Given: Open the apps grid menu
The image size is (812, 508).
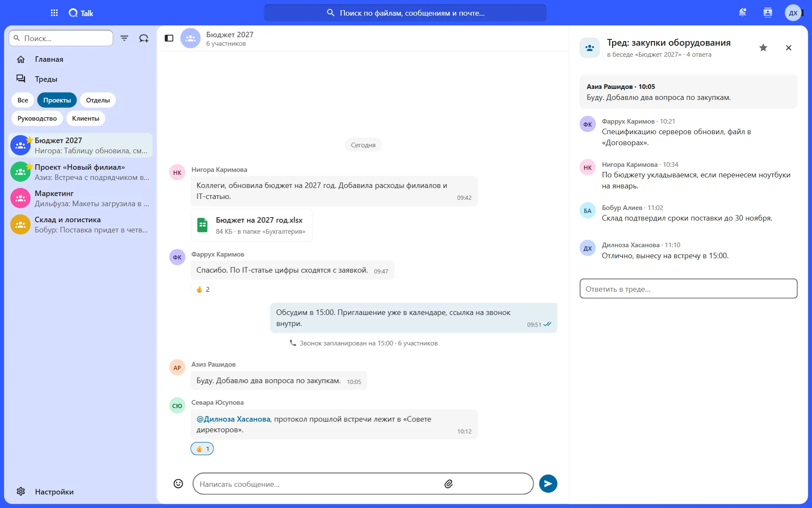Looking at the screenshot, I should pos(54,13).
